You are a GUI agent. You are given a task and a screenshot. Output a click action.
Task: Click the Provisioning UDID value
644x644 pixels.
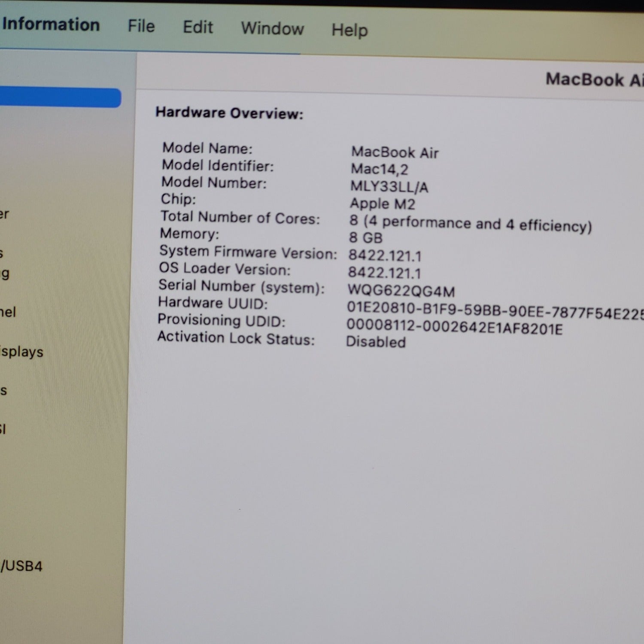coord(454,327)
